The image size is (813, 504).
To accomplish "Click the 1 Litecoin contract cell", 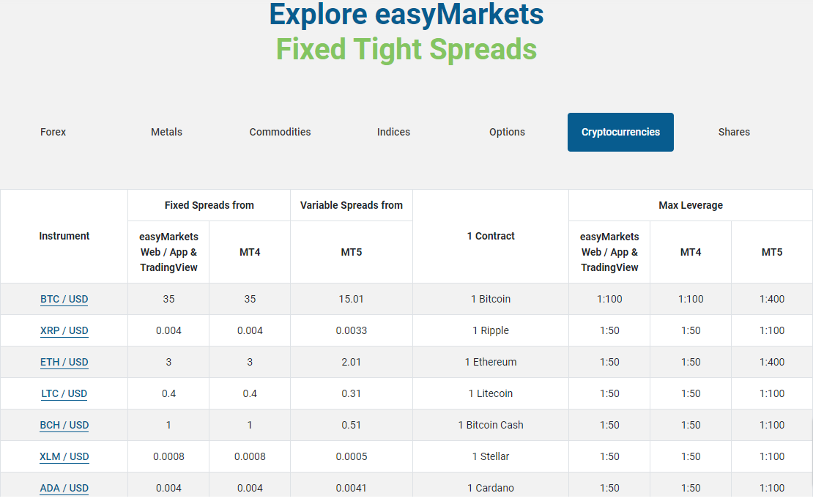I will pos(491,393).
